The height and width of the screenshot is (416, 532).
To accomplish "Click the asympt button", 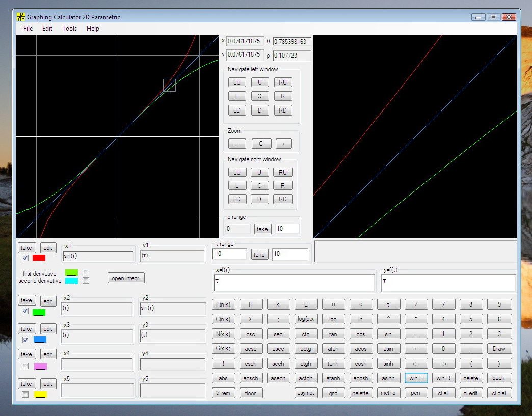I will pos(306,393).
